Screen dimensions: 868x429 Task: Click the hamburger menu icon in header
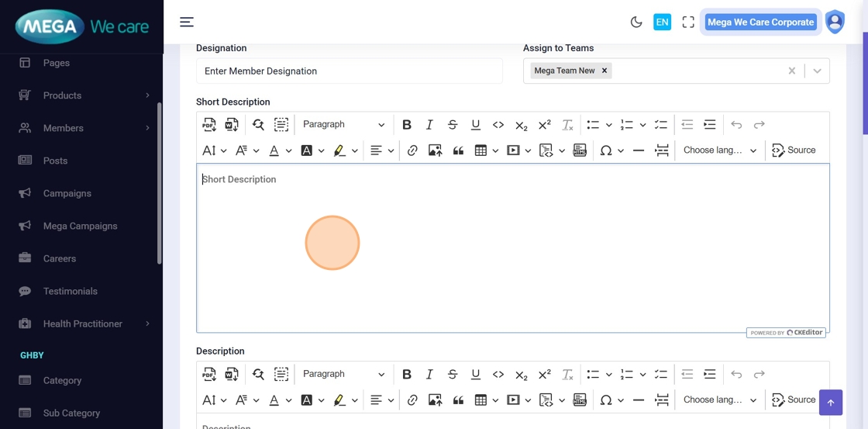click(x=187, y=22)
